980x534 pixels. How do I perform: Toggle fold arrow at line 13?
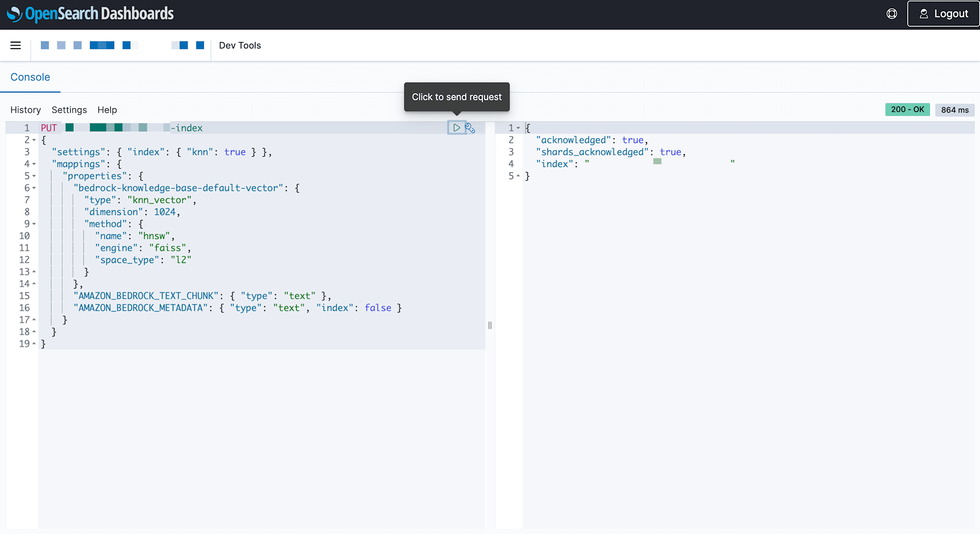34,272
